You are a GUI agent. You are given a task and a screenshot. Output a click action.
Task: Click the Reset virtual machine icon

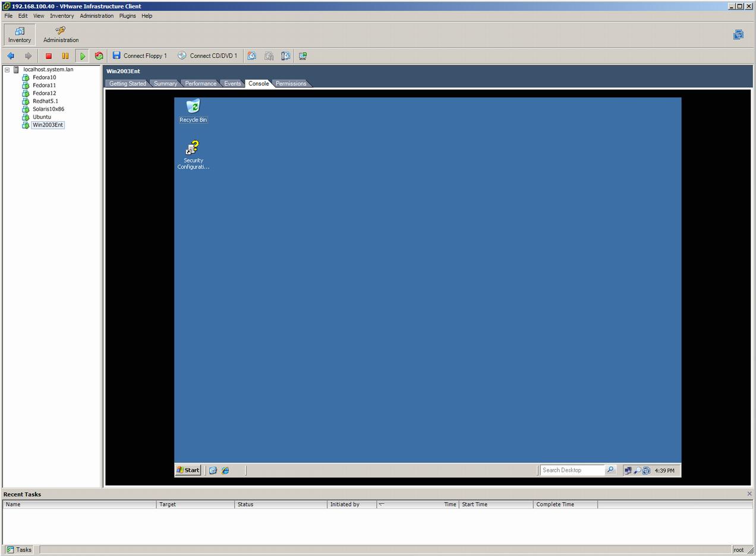pyautogui.click(x=99, y=56)
